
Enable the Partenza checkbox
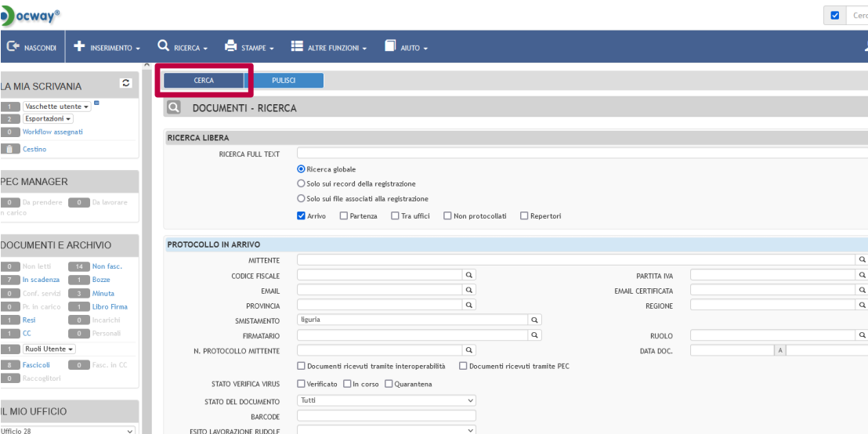click(344, 216)
